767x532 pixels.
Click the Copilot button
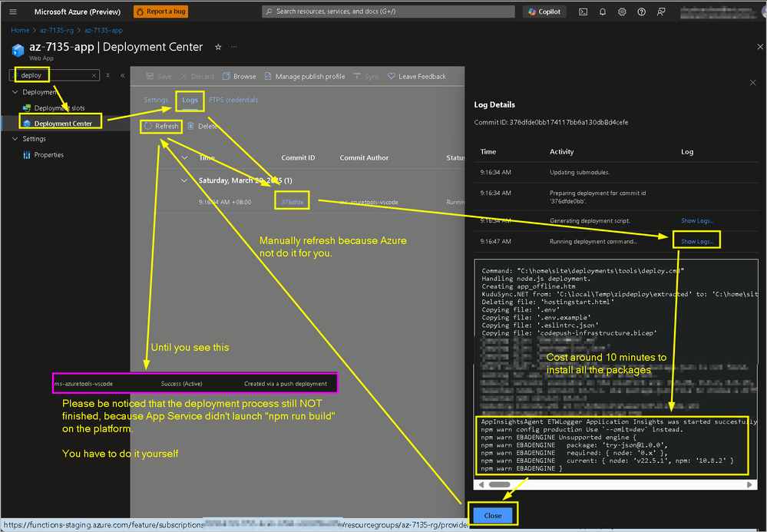pos(544,12)
